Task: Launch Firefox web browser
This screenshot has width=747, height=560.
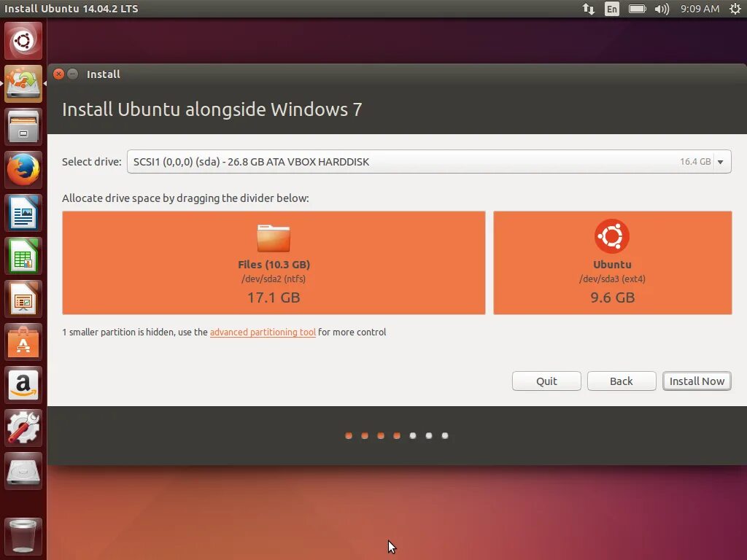Action: [23, 170]
